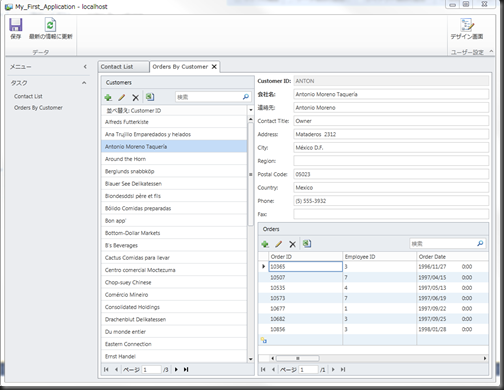Click the customers search magnifier icon
This screenshot has height=390, width=504.
[246, 97]
